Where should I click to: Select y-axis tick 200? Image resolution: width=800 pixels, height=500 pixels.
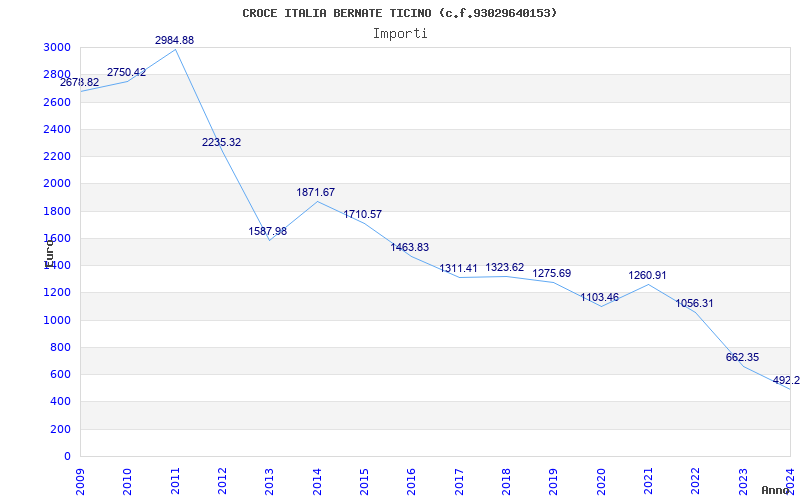point(63,429)
